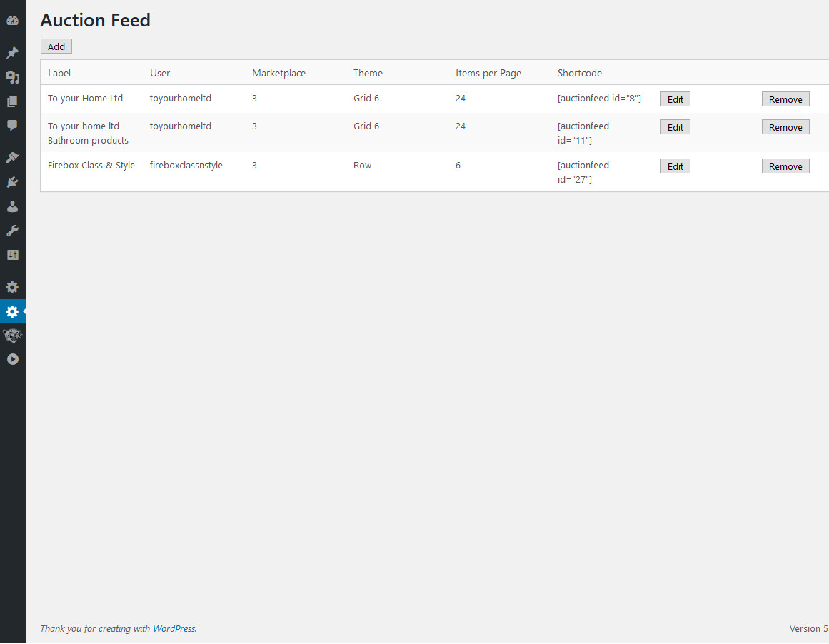
Task: Click the Items per Page column header
Action: pos(488,73)
